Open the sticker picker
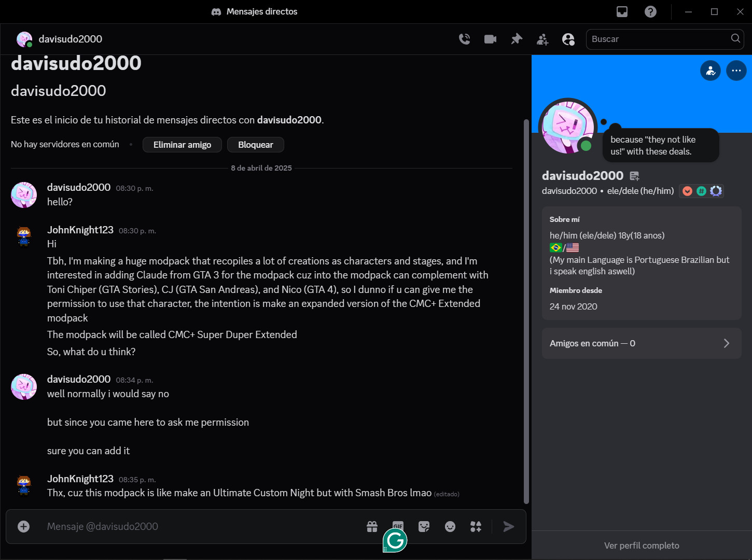The image size is (752, 560). 424,527
